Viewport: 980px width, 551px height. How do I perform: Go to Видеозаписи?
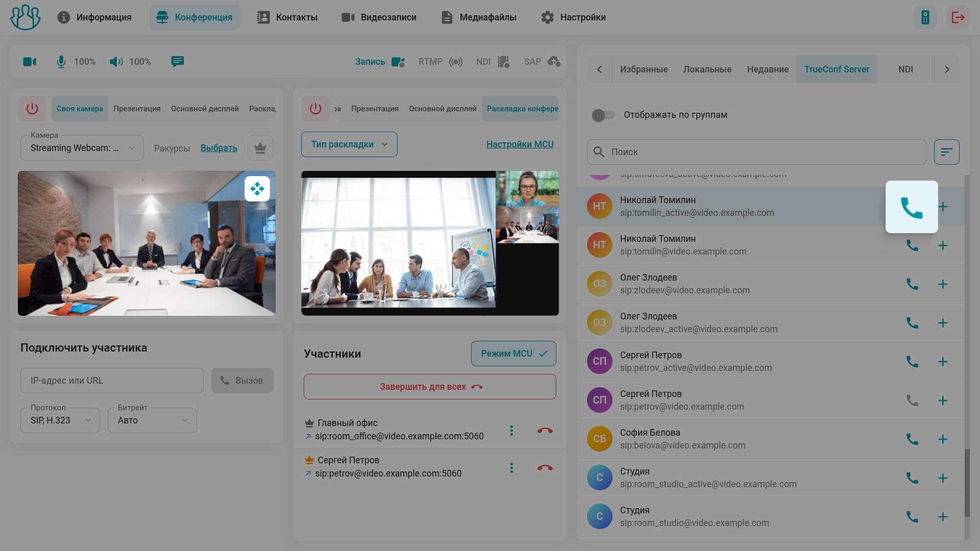point(379,17)
